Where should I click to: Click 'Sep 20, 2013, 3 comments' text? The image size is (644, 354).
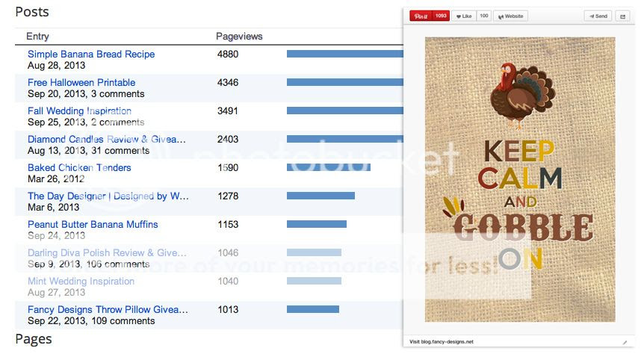pos(86,94)
